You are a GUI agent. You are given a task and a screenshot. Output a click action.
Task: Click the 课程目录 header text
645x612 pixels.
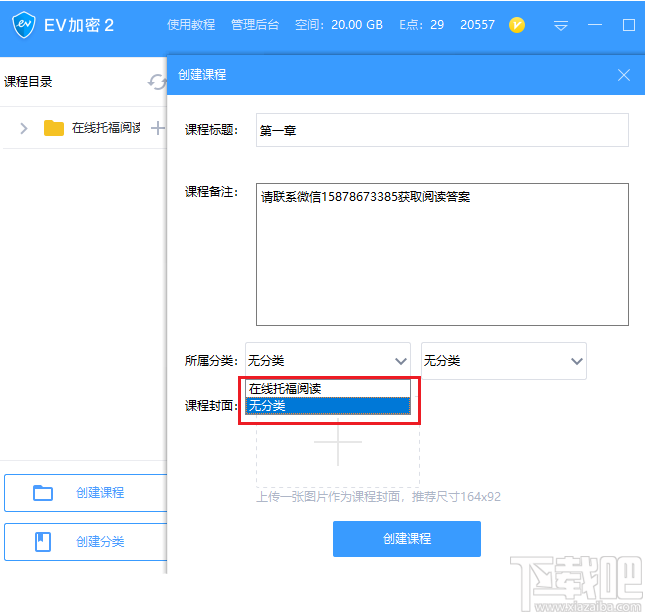(x=28, y=81)
